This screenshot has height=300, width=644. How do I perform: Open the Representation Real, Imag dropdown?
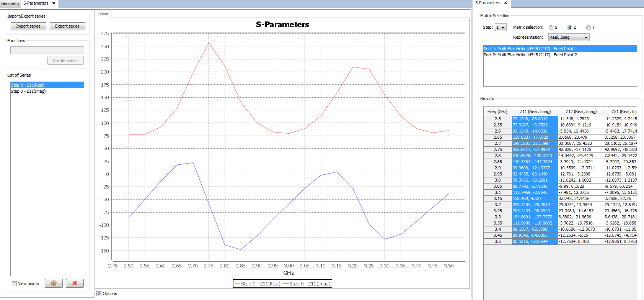569,37
